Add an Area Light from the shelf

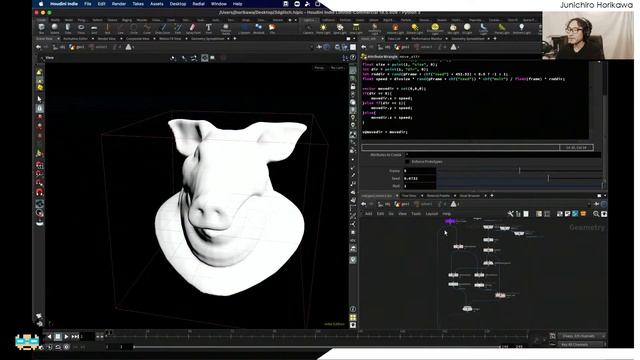click(x=356, y=28)
